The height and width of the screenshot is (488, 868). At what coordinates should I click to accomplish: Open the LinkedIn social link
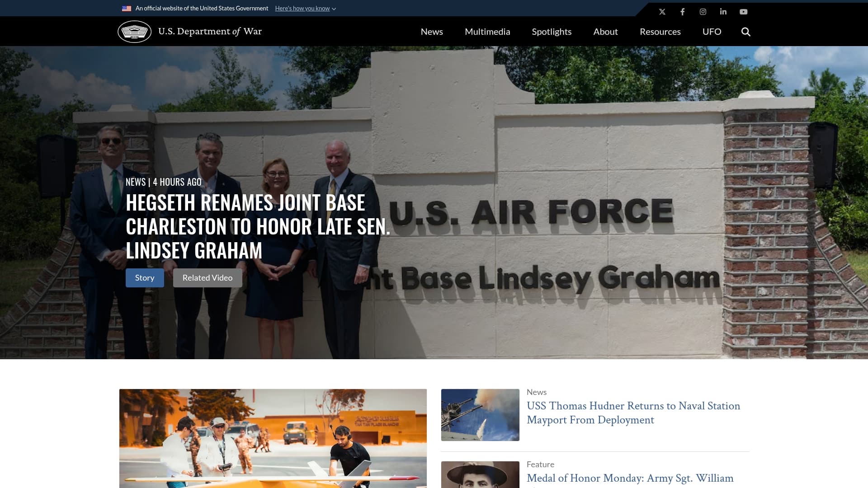coord(723,12)
